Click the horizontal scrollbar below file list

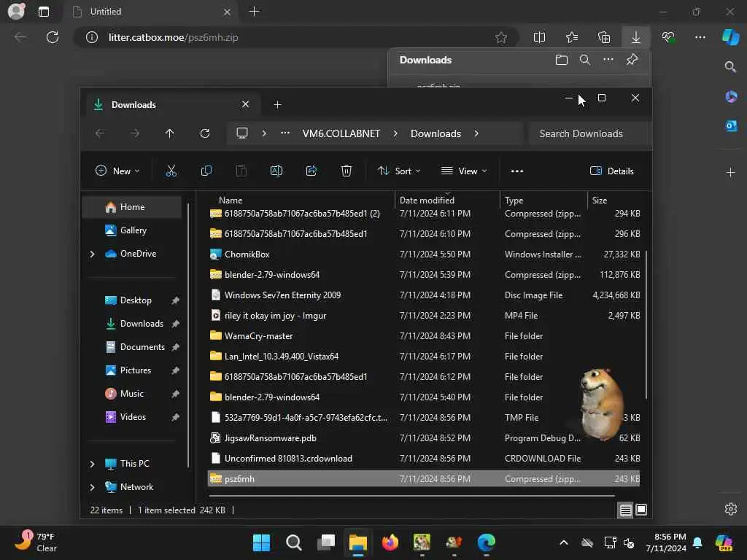[x=412, y=496]
